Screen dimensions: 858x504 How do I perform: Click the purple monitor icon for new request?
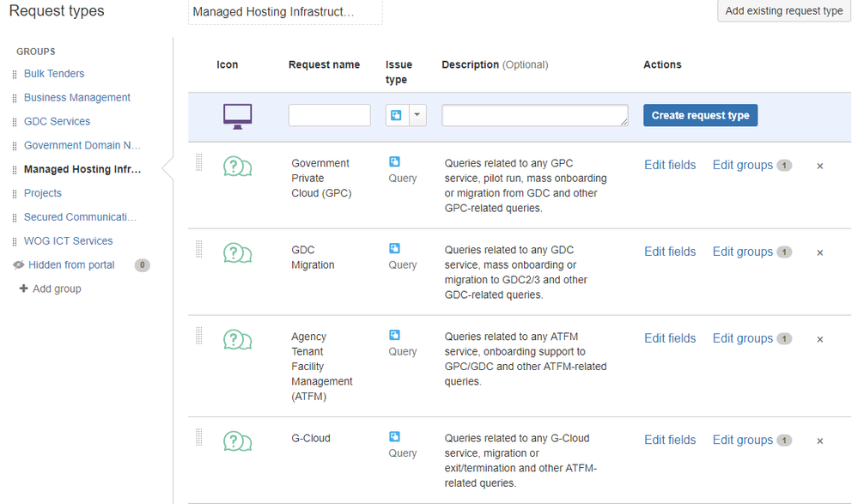[238, 116]
